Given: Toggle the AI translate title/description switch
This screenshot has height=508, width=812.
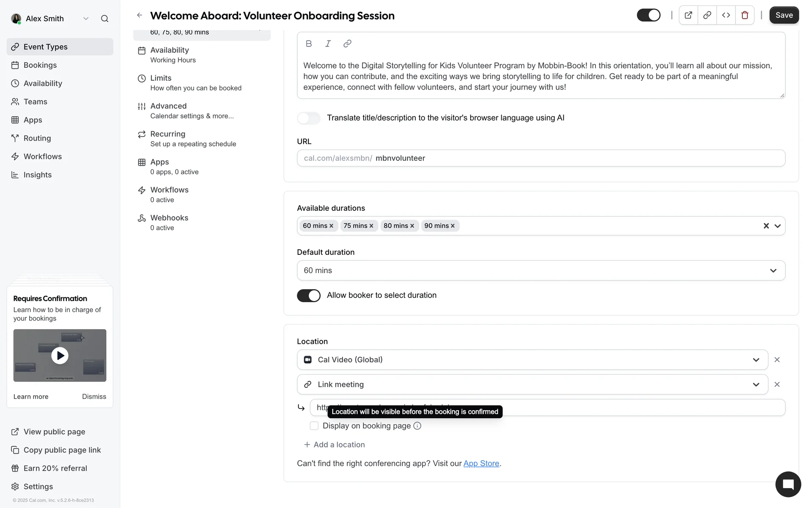Looking at the screenshot, I should click(309, 118).
